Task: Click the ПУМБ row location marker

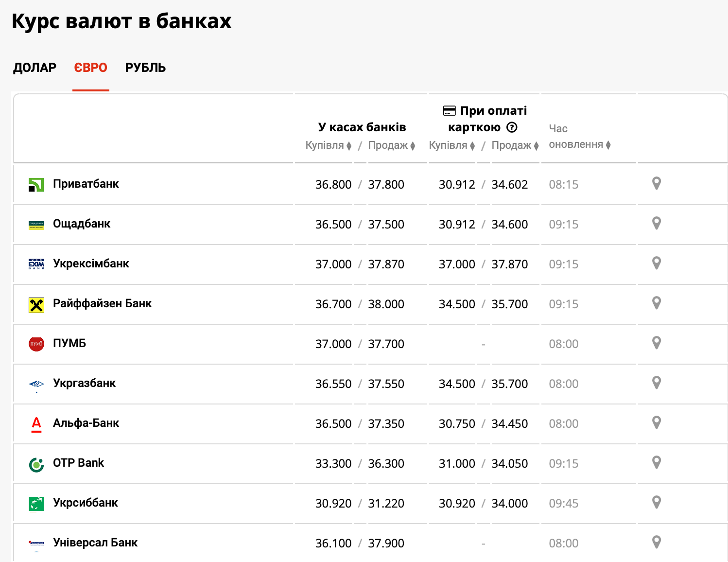Action: [x=656, y=343]
